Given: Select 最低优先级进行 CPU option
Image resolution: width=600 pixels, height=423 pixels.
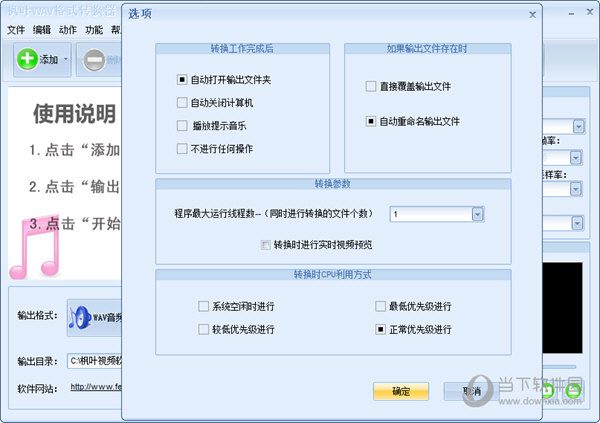Looking at the screenshot, I should tap(380, 306).
